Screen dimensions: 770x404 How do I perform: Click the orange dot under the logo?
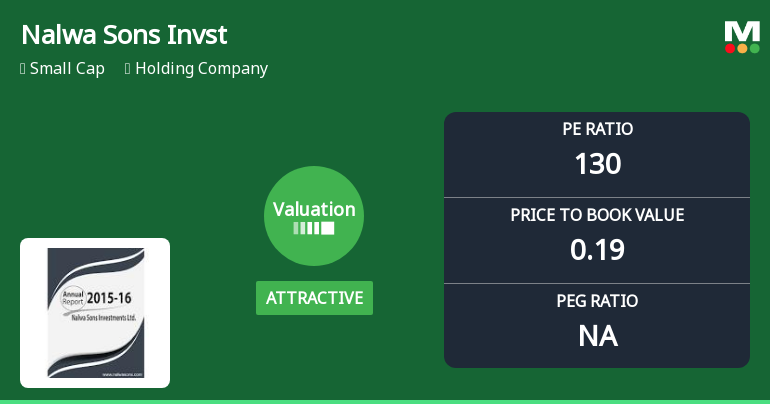point(742,47)
